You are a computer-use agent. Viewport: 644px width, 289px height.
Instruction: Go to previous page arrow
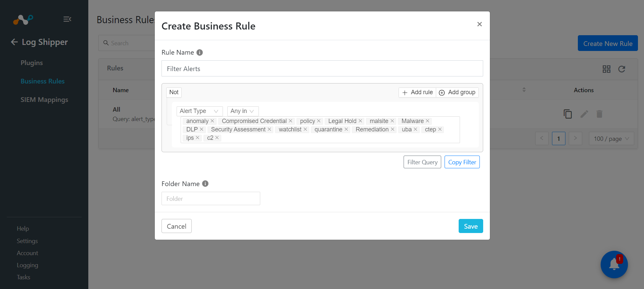tap(542, 138)
